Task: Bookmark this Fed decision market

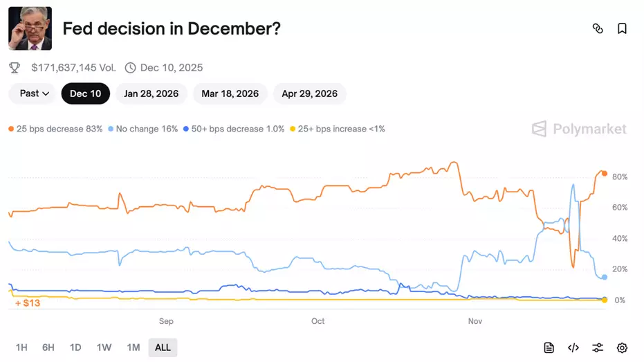Action: 622,28
